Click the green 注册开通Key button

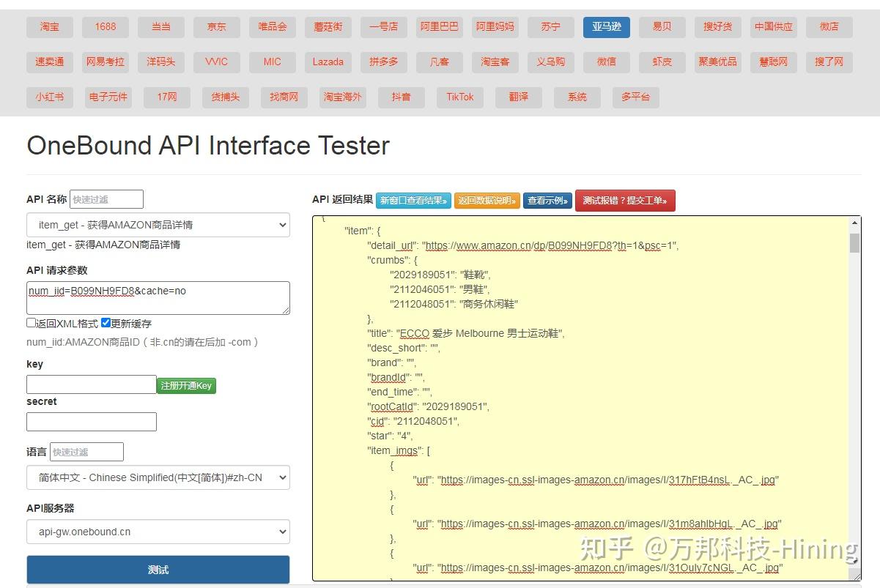coord(186,384)
